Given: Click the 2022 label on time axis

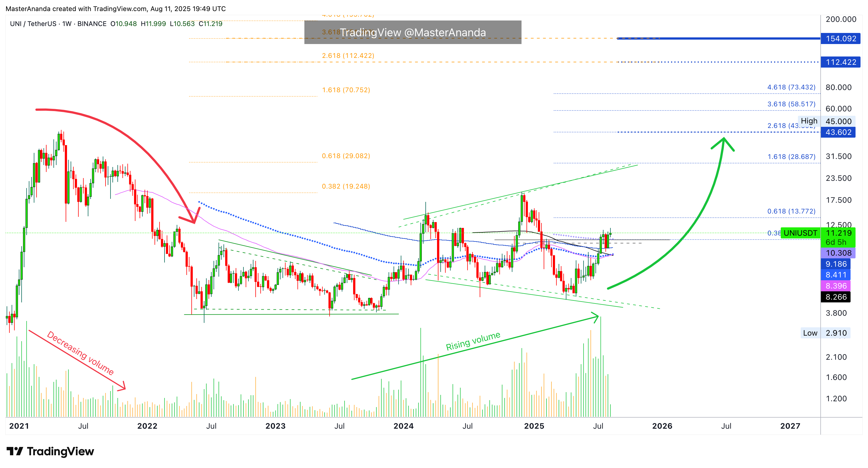Looking at the screenshot, I should click(x=147, y=426).
